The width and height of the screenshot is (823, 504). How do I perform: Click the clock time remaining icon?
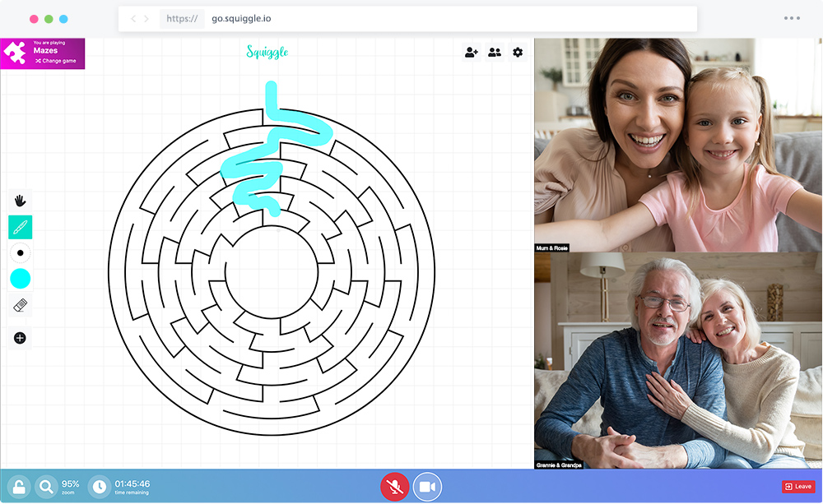tap(100, 488)
